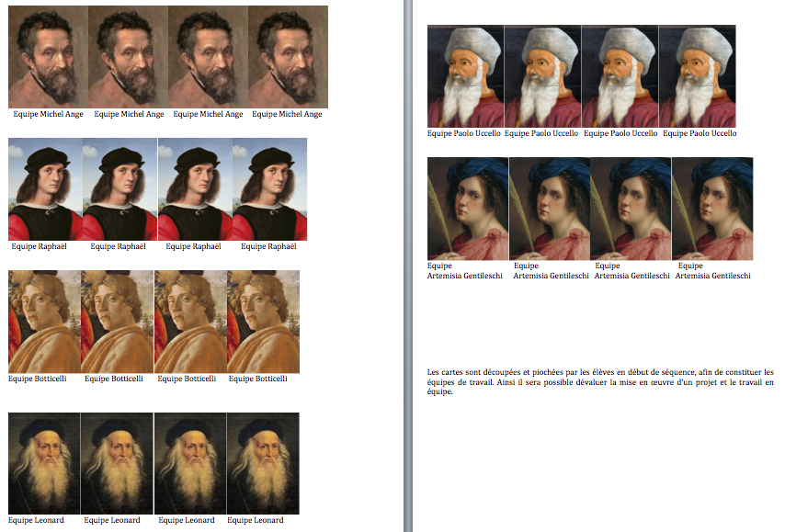Image resolution: width=785 pixels, height=532 pixels.
Task: Click the rightmost 'Equipe Leonard' caption
Action: pos(256,520)
